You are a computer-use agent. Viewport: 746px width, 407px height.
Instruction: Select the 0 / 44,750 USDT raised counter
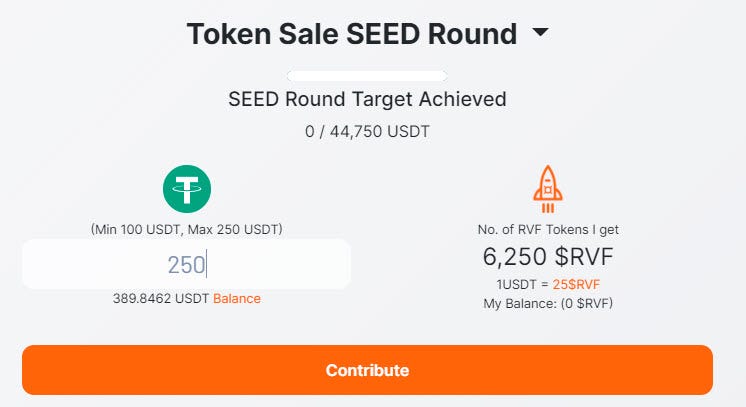pyautogui.click(x=367, y=131)
